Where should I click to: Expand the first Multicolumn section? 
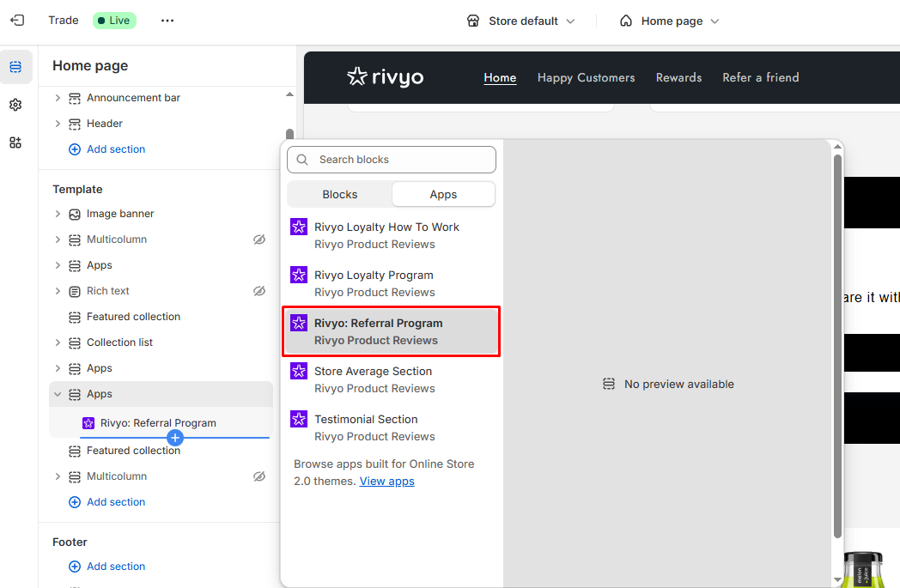click(x=58, y=239)
